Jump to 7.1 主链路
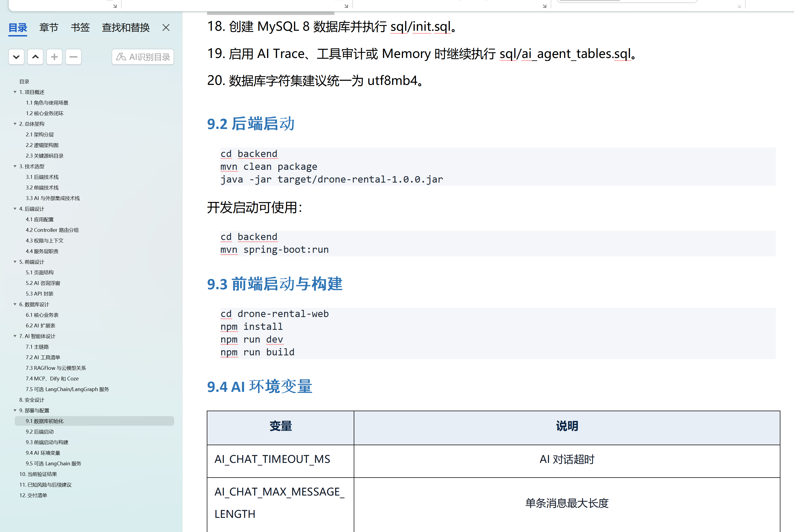This screenshot has height=532, width=794. point(37,347)
